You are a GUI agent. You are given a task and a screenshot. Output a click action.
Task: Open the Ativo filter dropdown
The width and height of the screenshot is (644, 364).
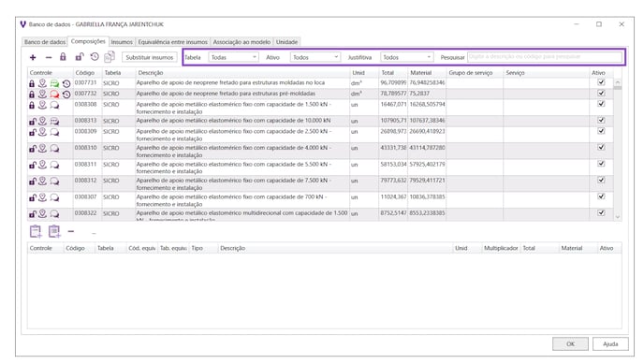(x=315, y=57)
